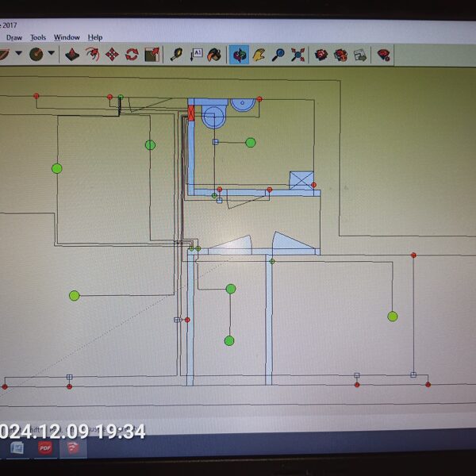
Task: Activate the Text label tool
Action: 196,54
